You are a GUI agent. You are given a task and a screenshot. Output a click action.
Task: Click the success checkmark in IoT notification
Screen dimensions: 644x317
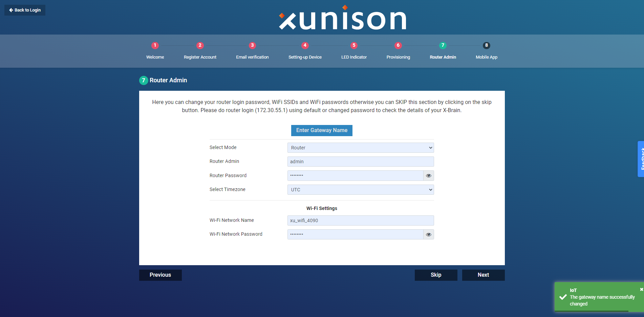[x=563, y=297]
